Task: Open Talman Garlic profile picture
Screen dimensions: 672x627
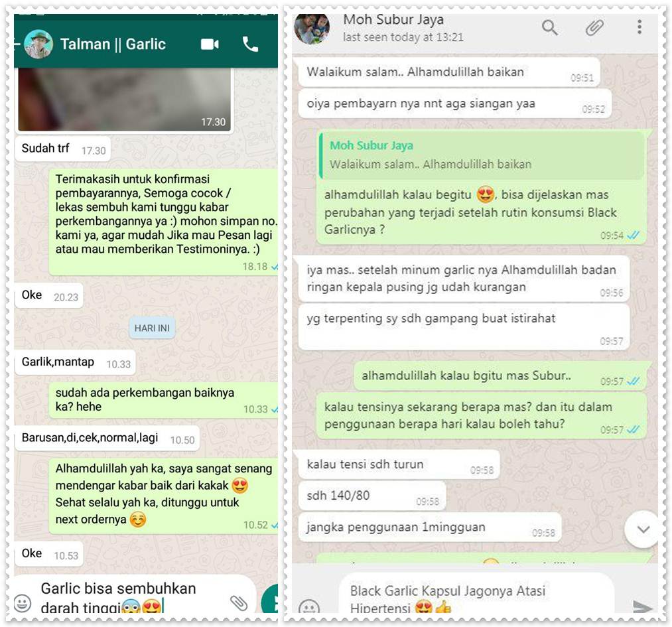Action: (38, 44)
